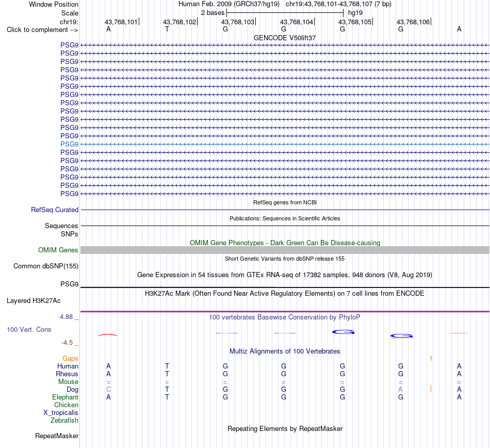Image resolution: width=490 pixels, height=448 pixels.
Task: Click the Mouse alignment row label
Action: 68,382
